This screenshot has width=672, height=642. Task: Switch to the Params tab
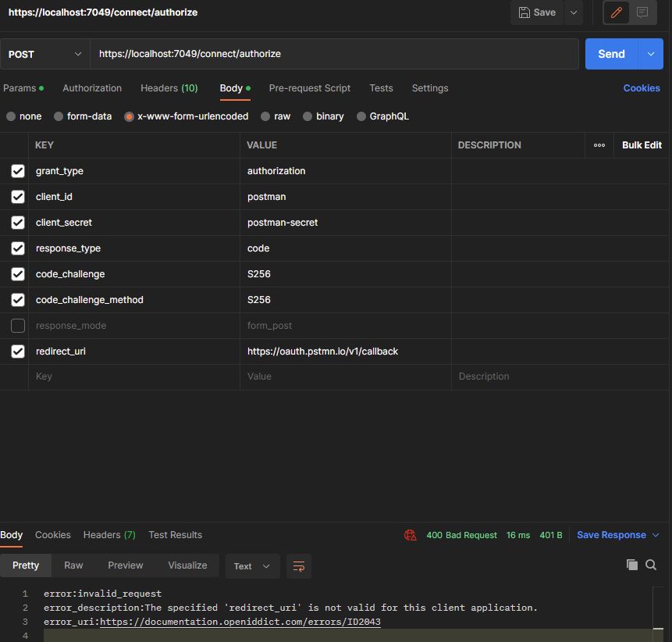[23, 88]
